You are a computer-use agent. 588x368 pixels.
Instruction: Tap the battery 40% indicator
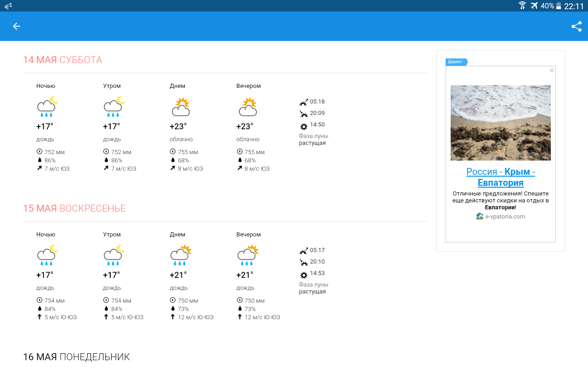pyautogui.click(x=551, y=6)
